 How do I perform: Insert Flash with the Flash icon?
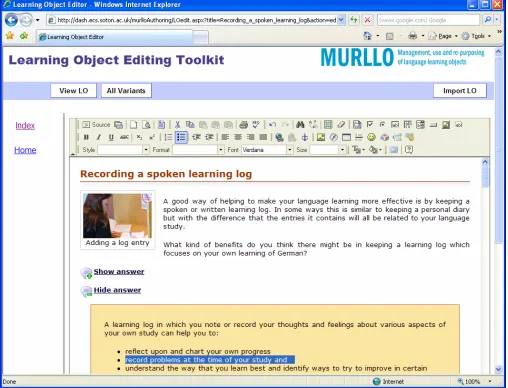point(333,137)
